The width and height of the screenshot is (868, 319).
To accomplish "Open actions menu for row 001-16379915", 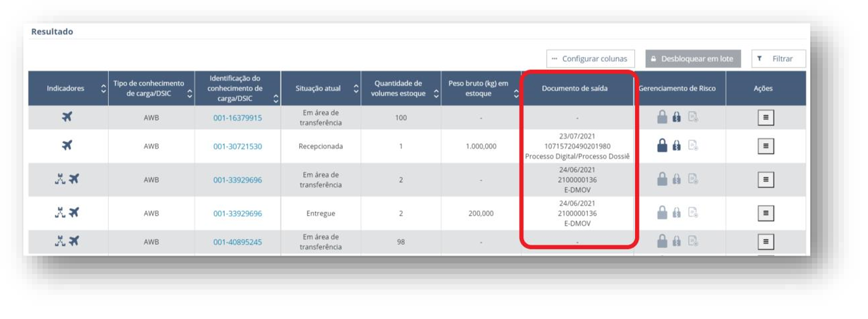I will (x=765, y=118).
